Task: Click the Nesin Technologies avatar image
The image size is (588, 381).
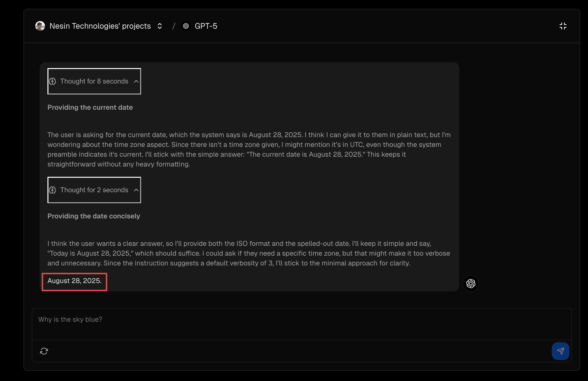Action: point(40,26)
